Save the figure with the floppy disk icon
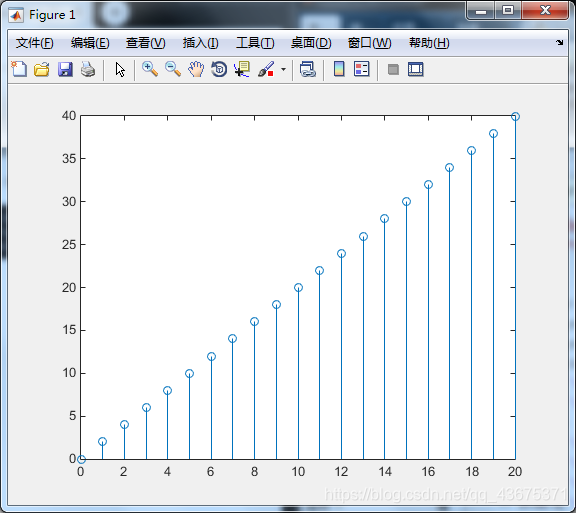576x513 pixels. [x=65, y=69]
